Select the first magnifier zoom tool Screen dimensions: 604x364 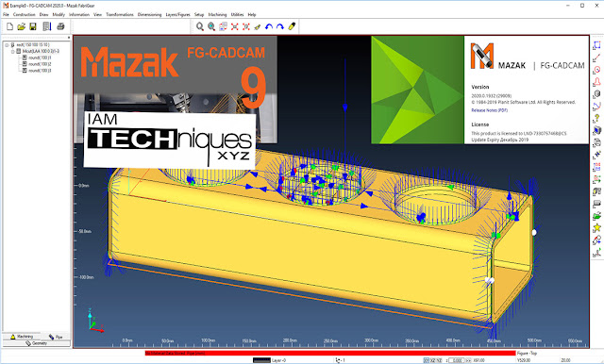click(x=199, y=26)
